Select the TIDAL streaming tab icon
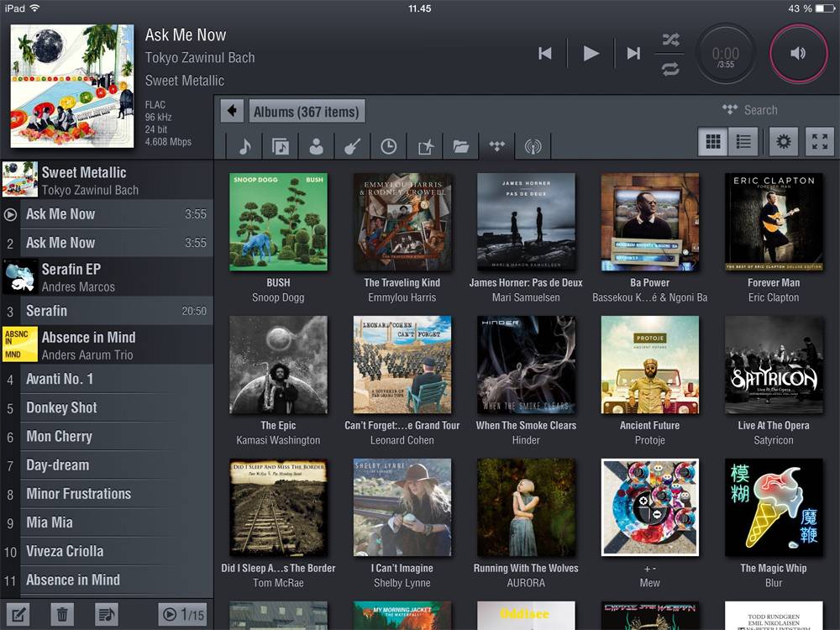This screenshot has height=630, width=840. [x=496, y=145]
